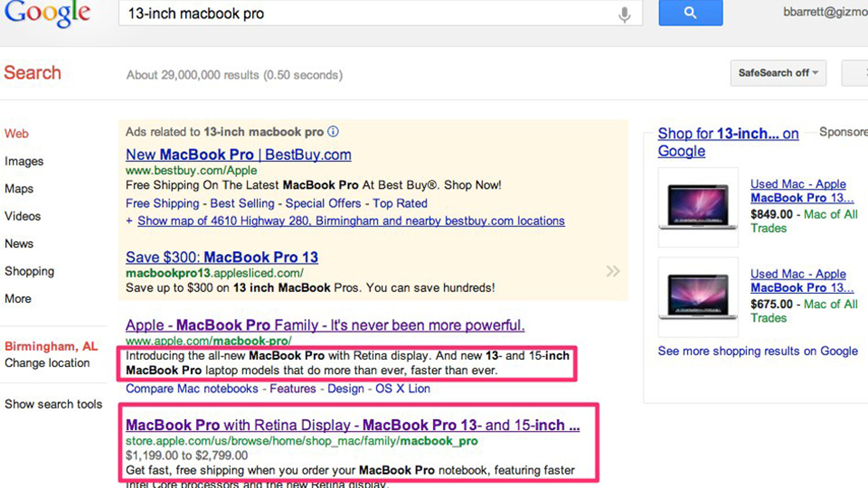This screenshot has height=488, width=868.
Task: Click the Best Selling ad sitelink
Action: coord(242,203)
